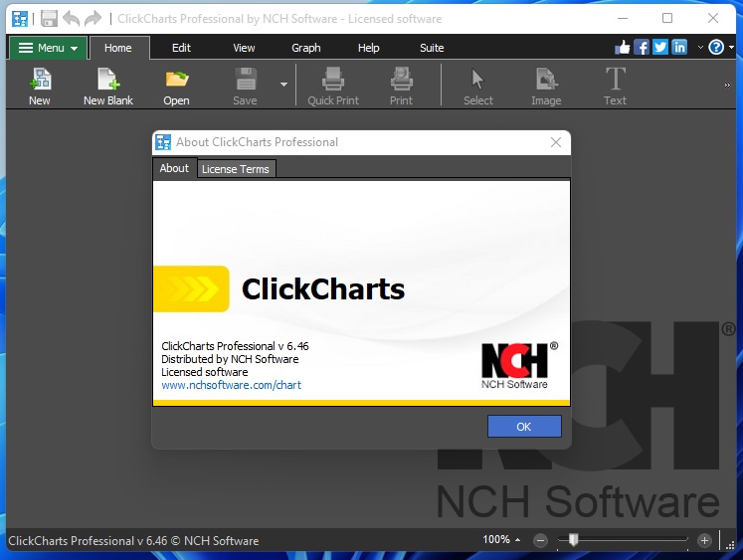The width and height of the screenshot is (743, 560).
Task: Click the thumbs-up like icon
Action: point(623,48)
